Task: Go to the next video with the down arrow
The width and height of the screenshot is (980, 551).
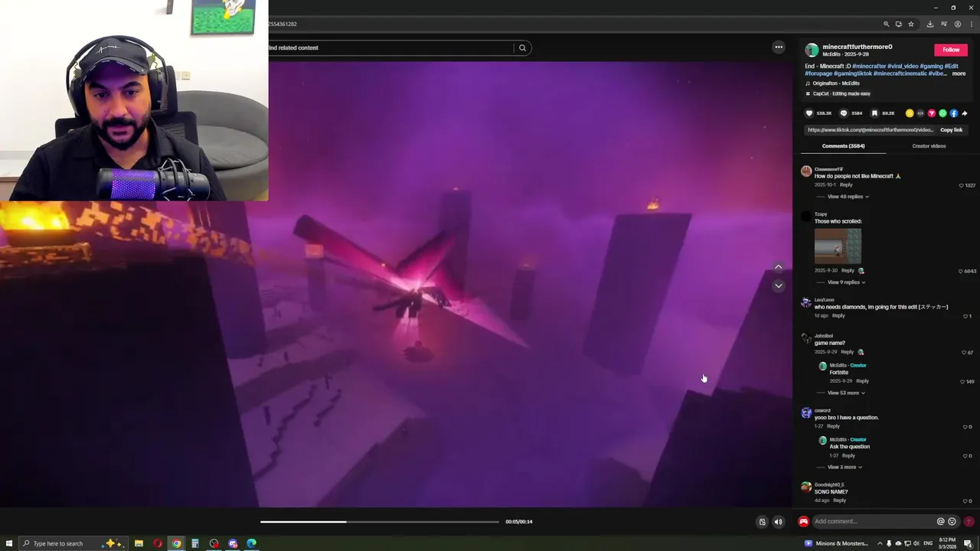Action: (779, 285)
